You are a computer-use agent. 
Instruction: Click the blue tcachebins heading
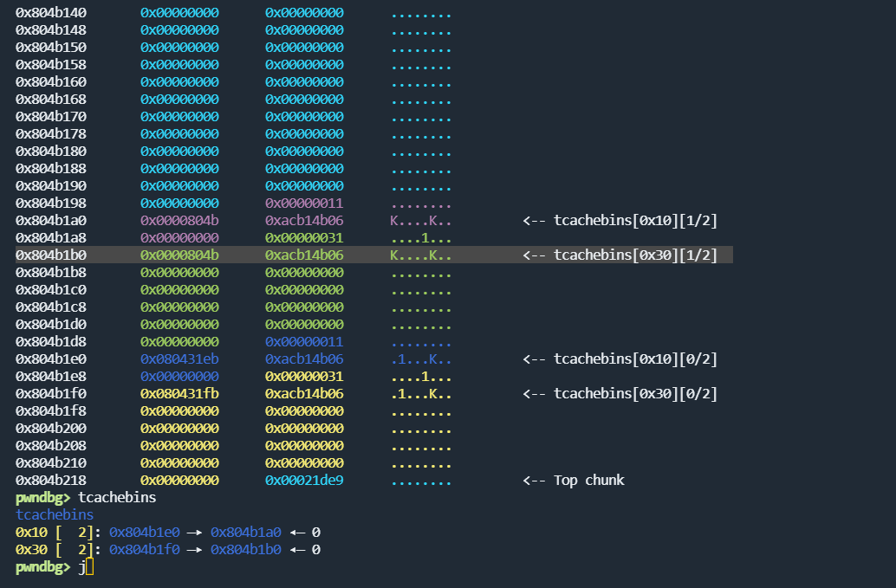(55, 515)
